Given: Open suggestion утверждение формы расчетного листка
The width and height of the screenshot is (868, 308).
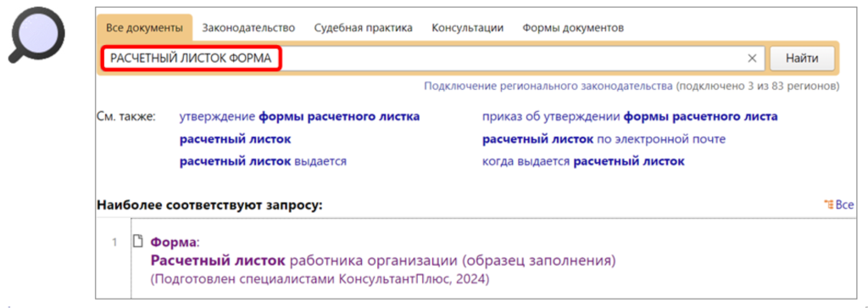Looking at the screenshot, I should 299,117.
